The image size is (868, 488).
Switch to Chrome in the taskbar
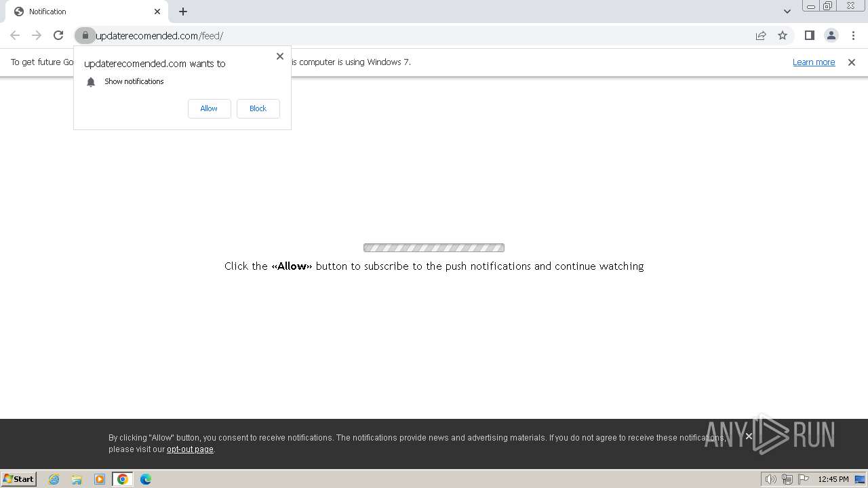tap(123, 479)
